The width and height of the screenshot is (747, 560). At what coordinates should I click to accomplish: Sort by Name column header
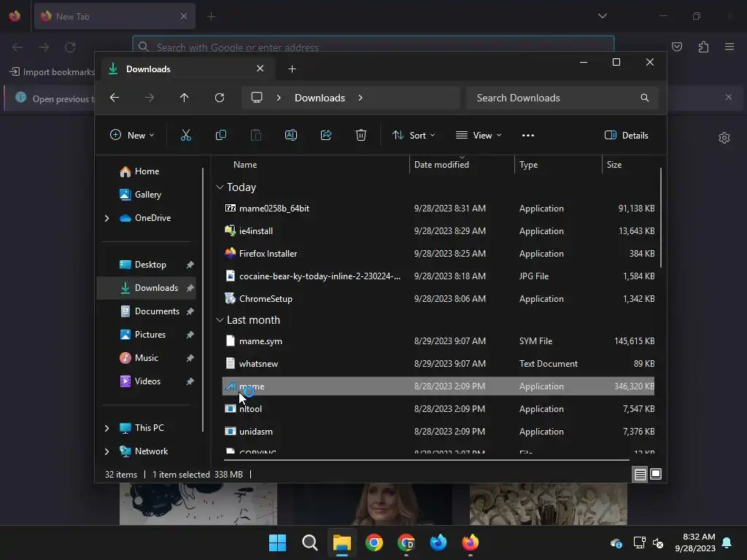pyautogui.click(x=245, y=165)
